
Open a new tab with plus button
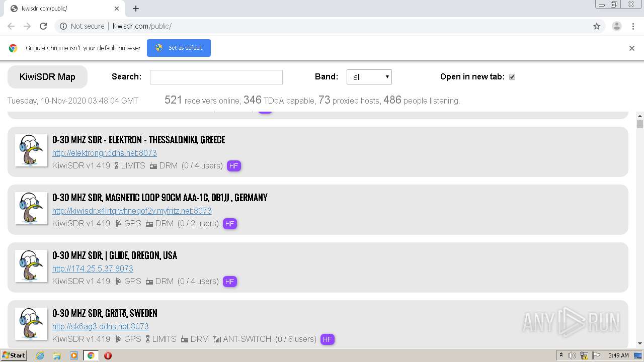(x=136, y=9)
